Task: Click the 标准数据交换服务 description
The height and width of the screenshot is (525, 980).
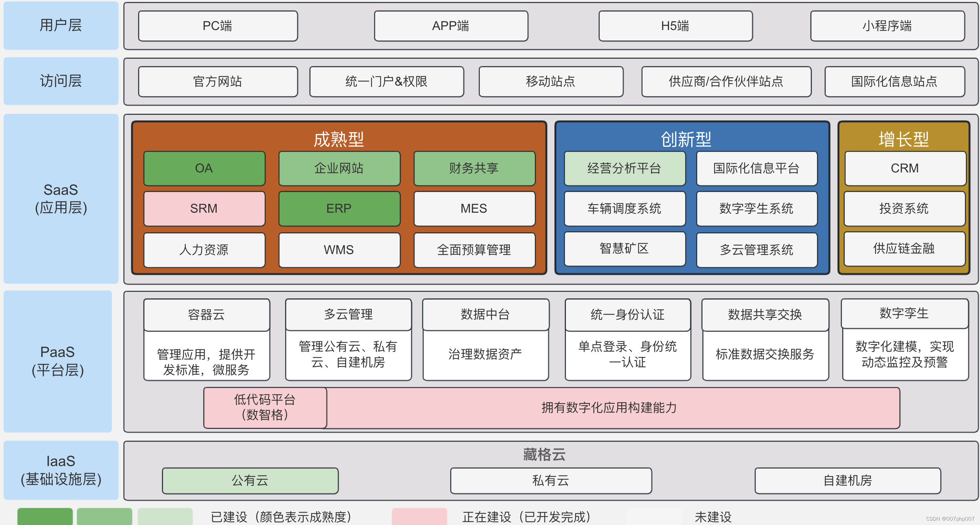Action: pos(765,354)
